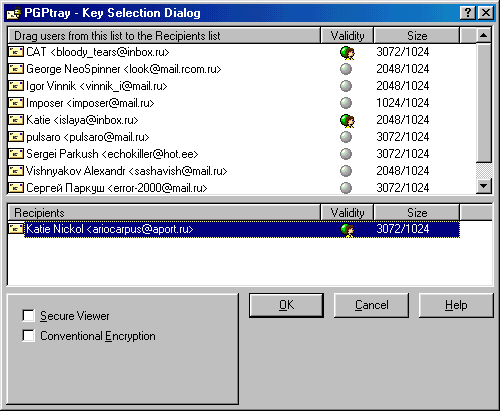Sort user list by Validity column header
This screenshot has height=411, width=500.
pyautogui.click(x=347, y=36)
